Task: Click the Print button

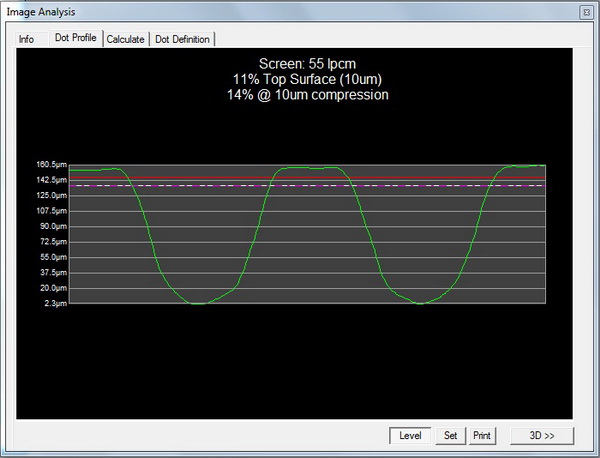Action: pyautogui.click(x=482, y=435)
